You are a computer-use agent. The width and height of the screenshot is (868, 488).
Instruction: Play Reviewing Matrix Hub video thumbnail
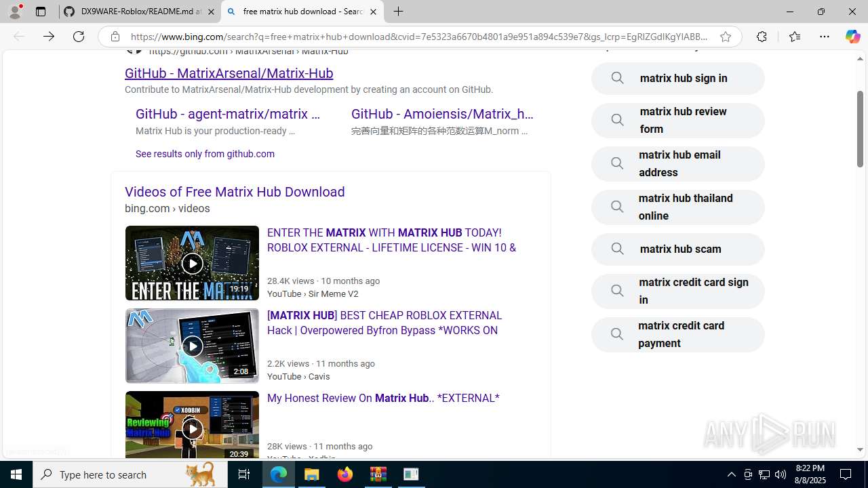click(192, 425)
